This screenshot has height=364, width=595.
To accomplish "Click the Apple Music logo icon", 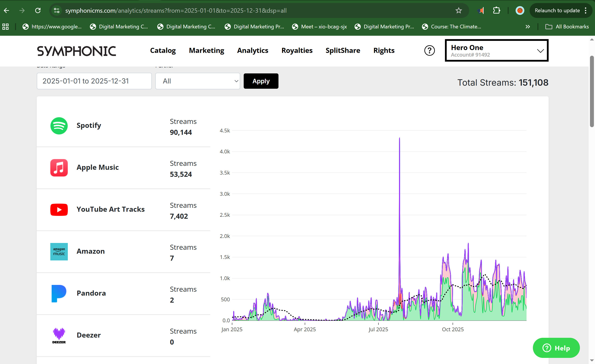I will pos(59,168).
